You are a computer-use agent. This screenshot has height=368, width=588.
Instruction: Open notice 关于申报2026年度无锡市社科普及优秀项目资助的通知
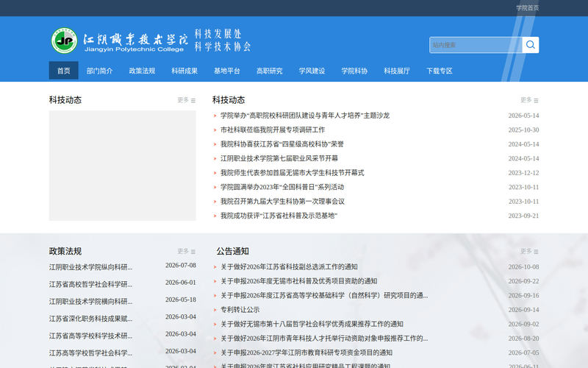click(299, 281)
